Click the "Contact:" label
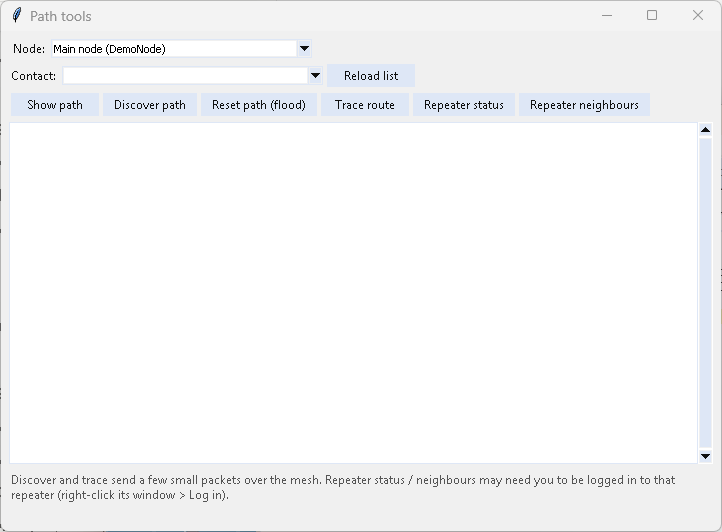The image size is (722, 532). [x=33, y=76]
